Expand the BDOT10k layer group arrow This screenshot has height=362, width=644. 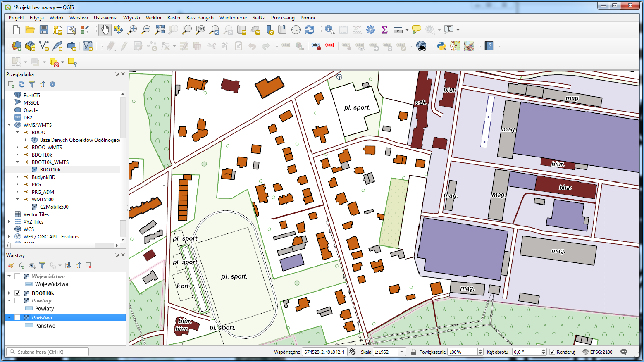coord(9,293)
